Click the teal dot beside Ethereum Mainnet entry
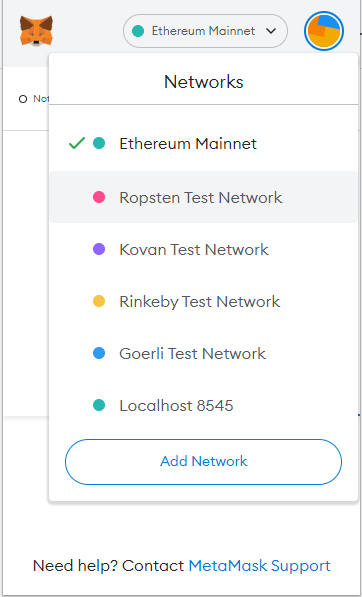 99,144
